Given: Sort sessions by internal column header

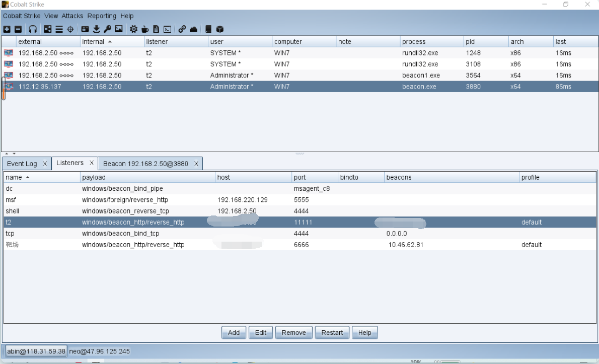Looking at the screenshot, I should coord(112,42).
